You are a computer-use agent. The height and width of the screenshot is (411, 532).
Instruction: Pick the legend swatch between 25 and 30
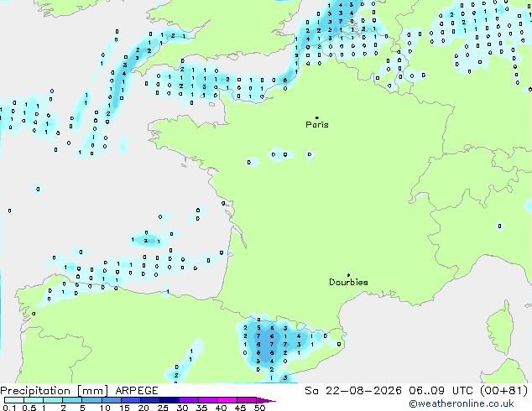coord(169,400)
